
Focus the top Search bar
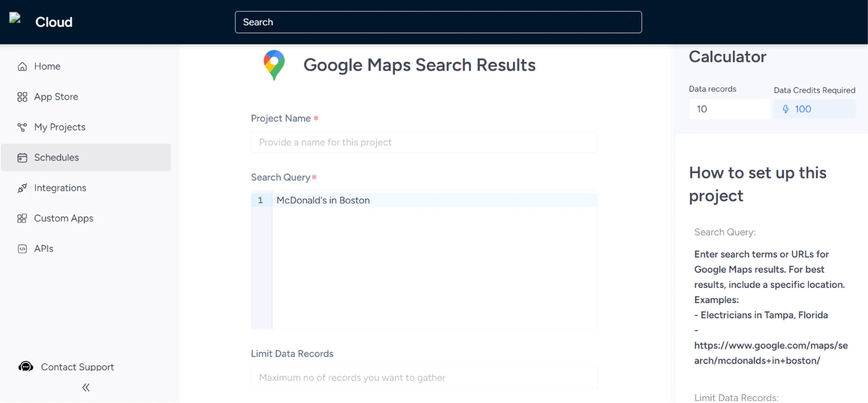coord(438,22)
